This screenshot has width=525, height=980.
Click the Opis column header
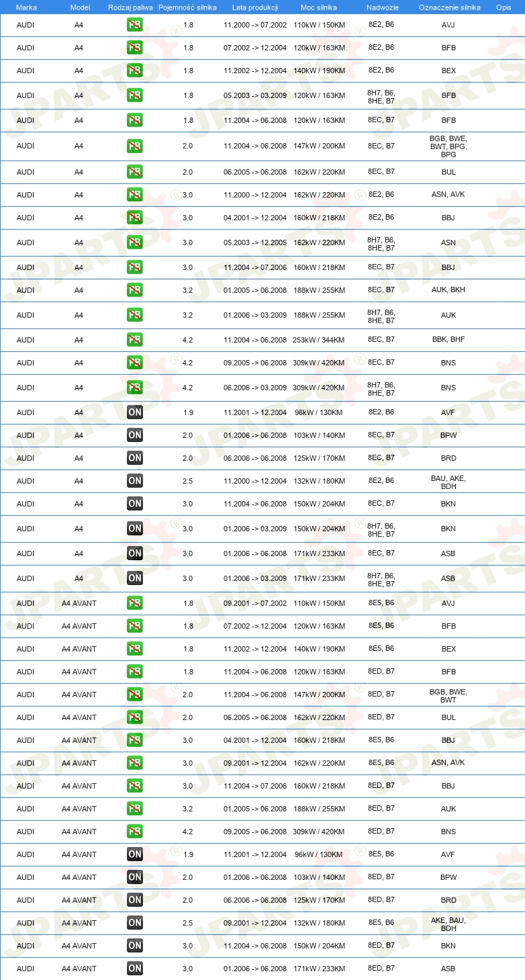click(504, 7)
